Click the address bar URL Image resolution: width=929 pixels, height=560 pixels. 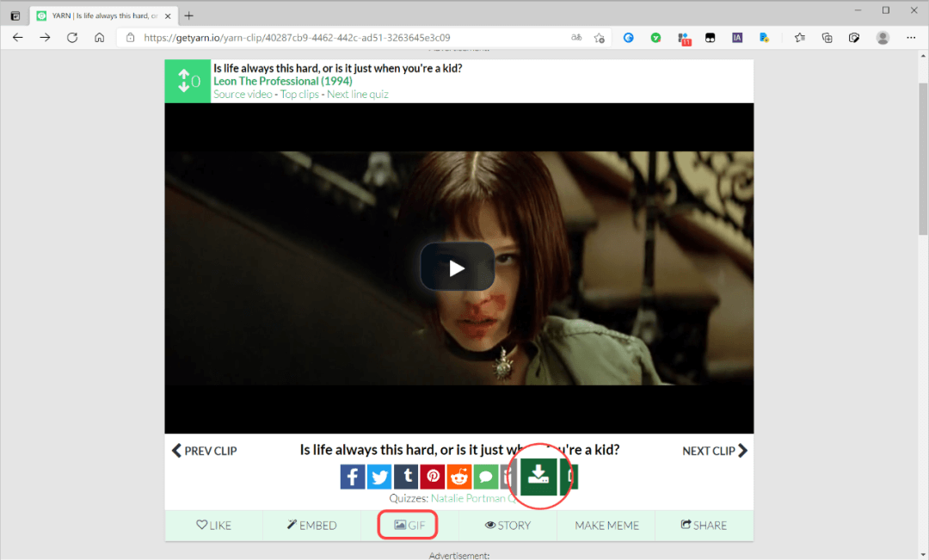pyautogui.click(x=297, y=37)
